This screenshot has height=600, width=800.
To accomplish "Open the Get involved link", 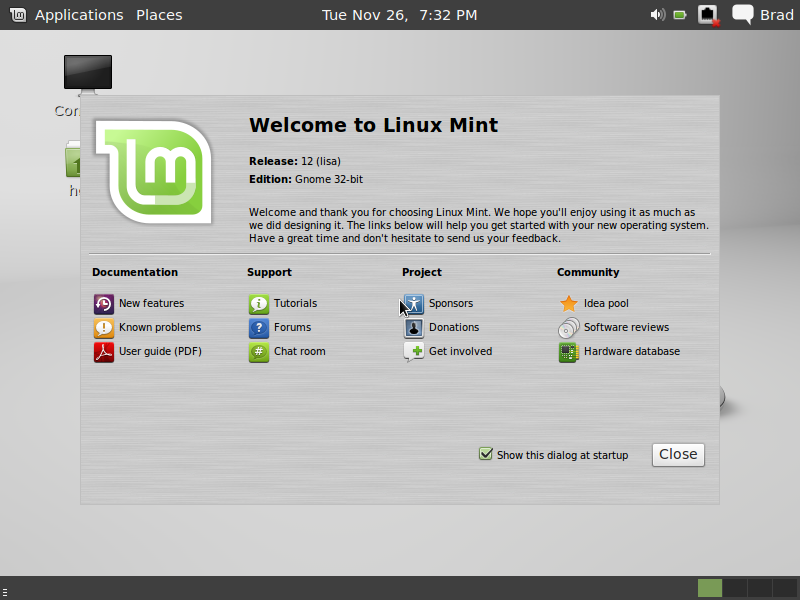I will [x=461, y=351].
